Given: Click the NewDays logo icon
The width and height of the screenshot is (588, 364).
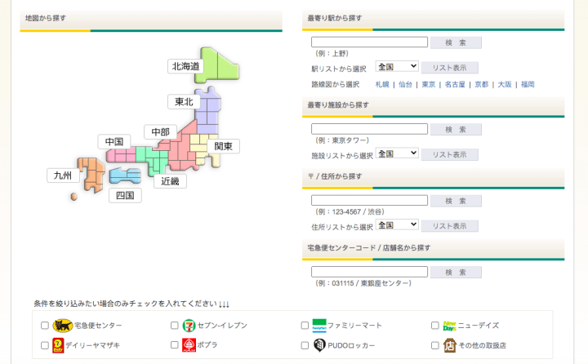Looking at the screenshot, I should coord(450,326).
